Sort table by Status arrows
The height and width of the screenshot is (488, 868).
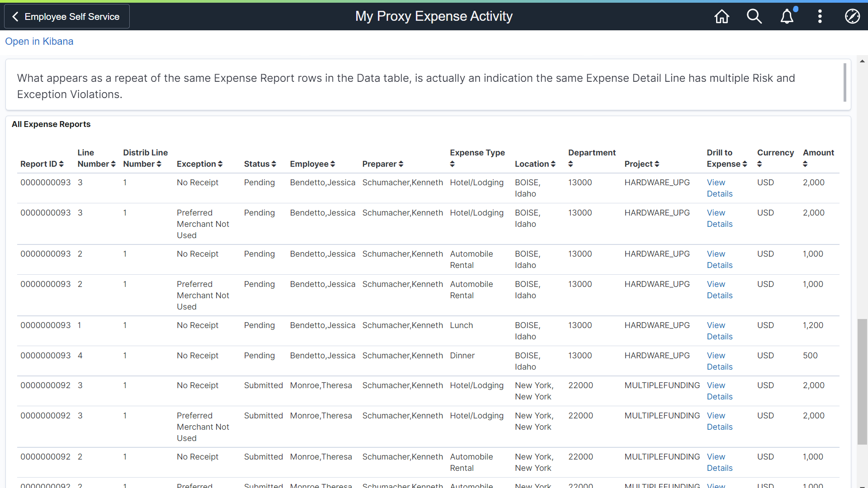point(274,164)
